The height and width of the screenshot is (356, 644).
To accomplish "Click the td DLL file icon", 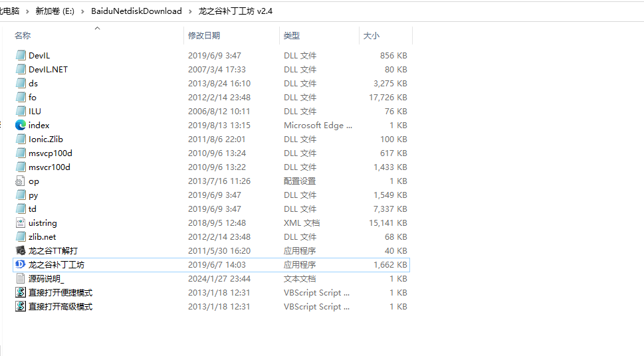I will tap(21, 209).
